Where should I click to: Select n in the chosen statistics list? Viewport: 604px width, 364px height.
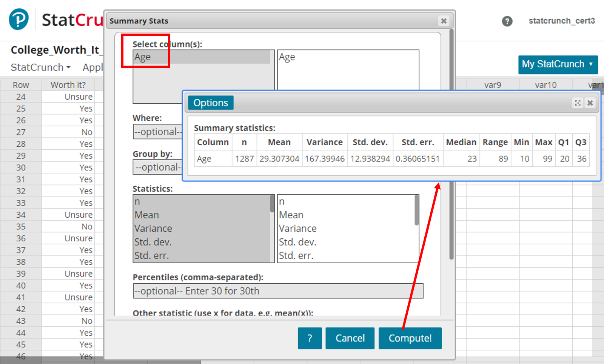(x=282, y=201)
